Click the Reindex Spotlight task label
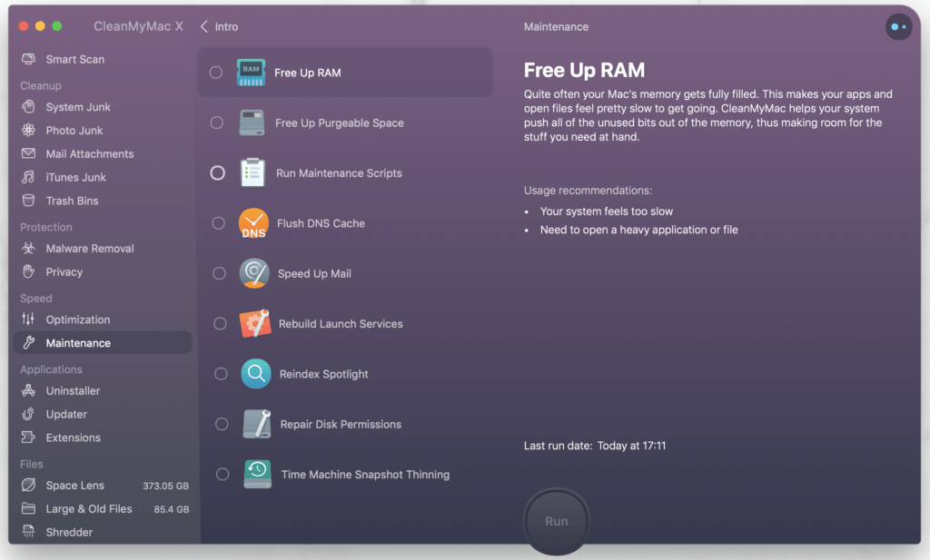 [324, 374]
